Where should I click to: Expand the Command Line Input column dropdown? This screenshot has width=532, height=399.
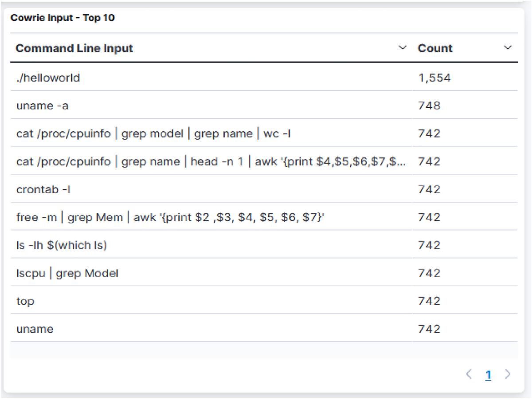click(403, 48)
